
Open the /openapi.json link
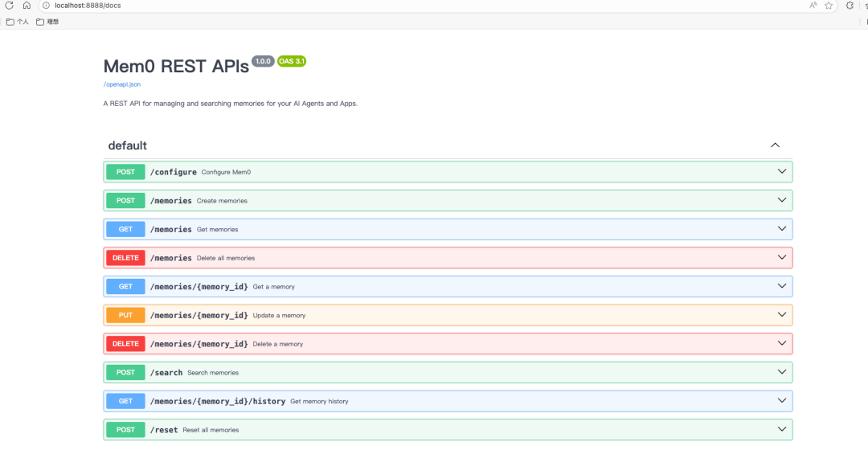[x=122, y=84]
